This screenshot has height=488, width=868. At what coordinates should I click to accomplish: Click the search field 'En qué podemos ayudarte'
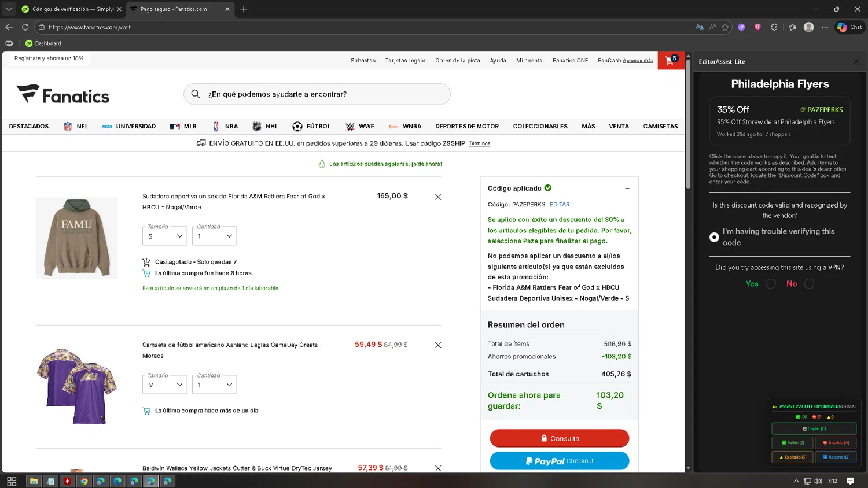(317, 94)
